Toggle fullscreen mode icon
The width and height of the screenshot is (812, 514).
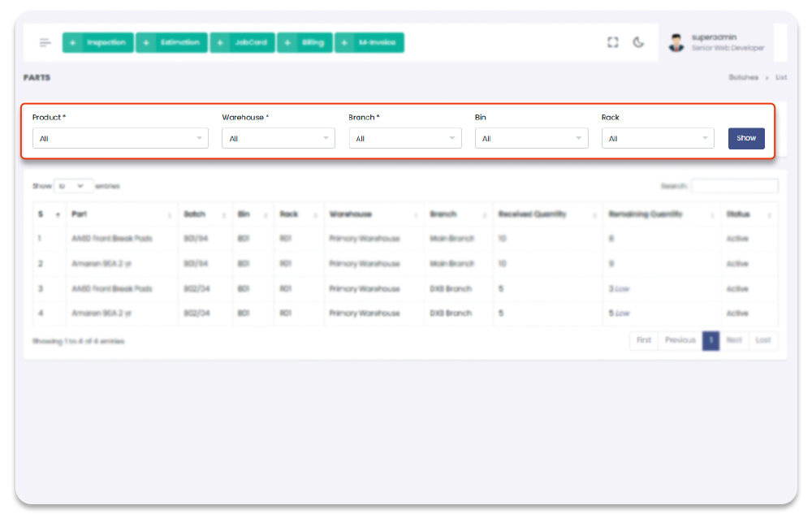tap(613, 43)
